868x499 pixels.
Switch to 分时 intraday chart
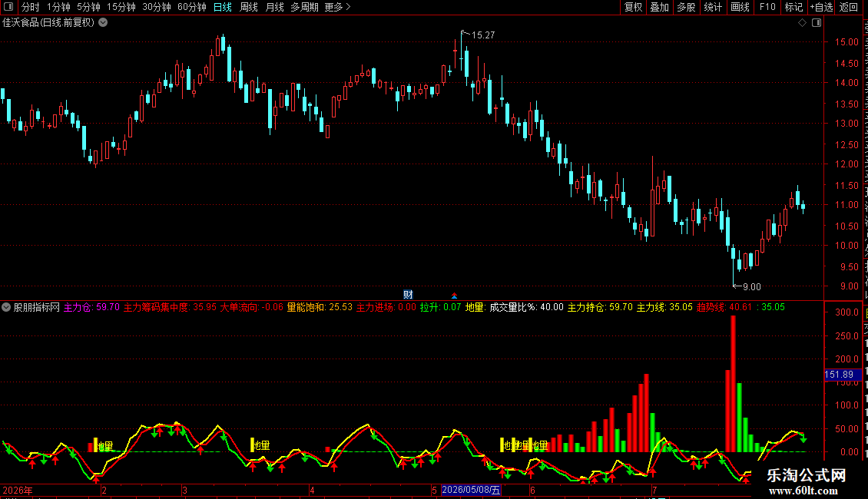point(31,7)
